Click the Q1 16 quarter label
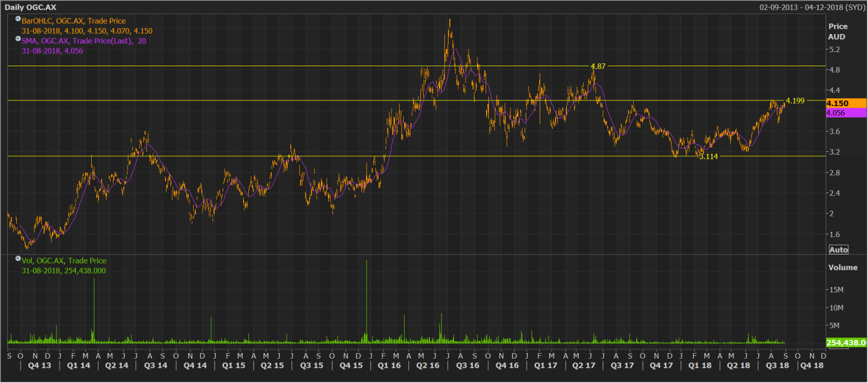Image resolution: width=868 pixels, height=383 pixels. (x=390, y=366)
